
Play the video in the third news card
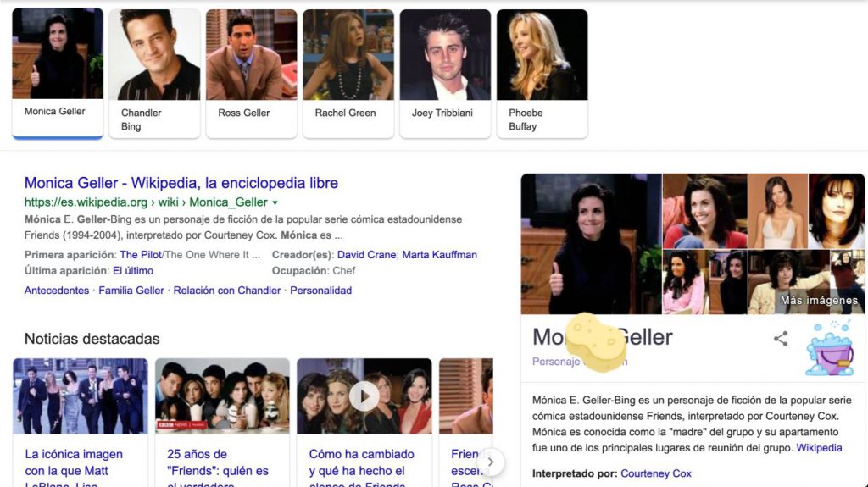pyautogui.click(x=364, y=396)
